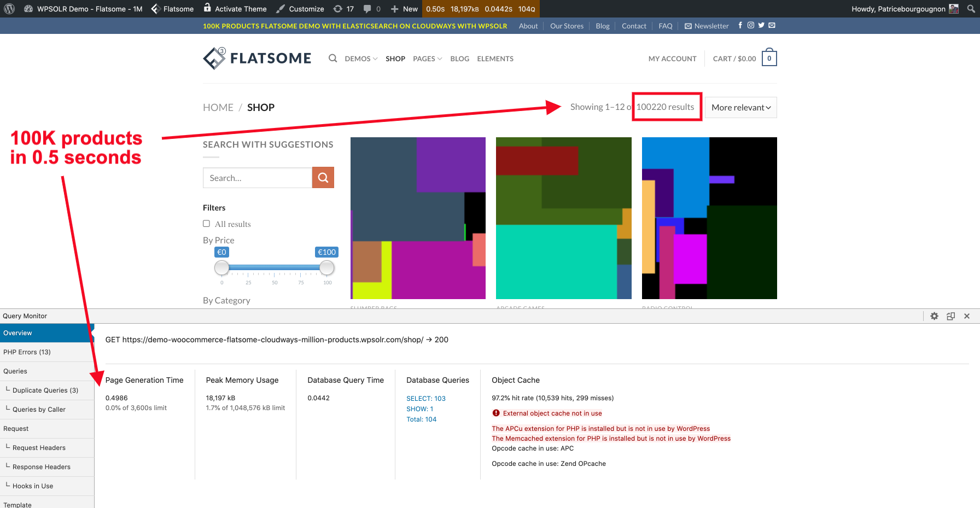This screenshot has width=980, height=508.
Task: Open the Hooks in Use panel
Action: [x=47, y=486]
